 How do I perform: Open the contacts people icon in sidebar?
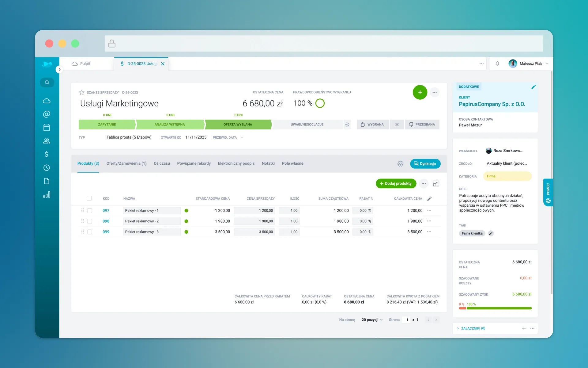click(47, 141)
